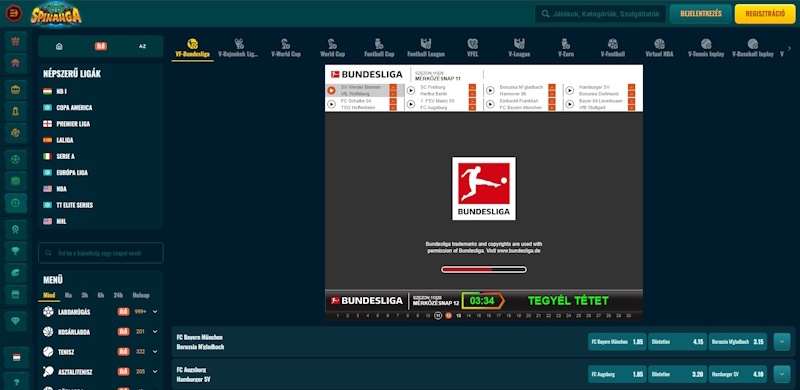Select matchday 11 on the timeline
The width and height of the screenshot is (800, 390).
pos(438,315)
